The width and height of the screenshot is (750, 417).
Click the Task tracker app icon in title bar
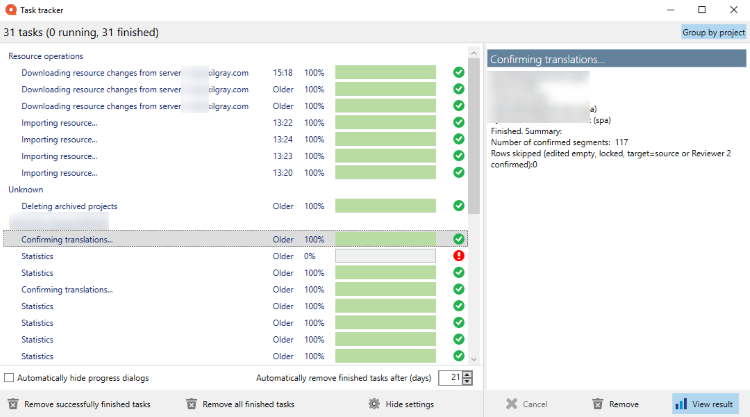tap(11, 9)
